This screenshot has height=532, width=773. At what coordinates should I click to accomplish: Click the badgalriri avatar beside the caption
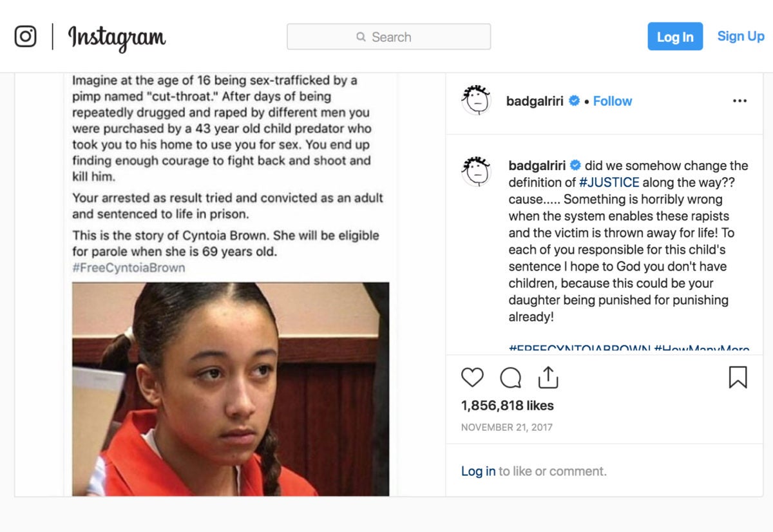tap(477, 171)
